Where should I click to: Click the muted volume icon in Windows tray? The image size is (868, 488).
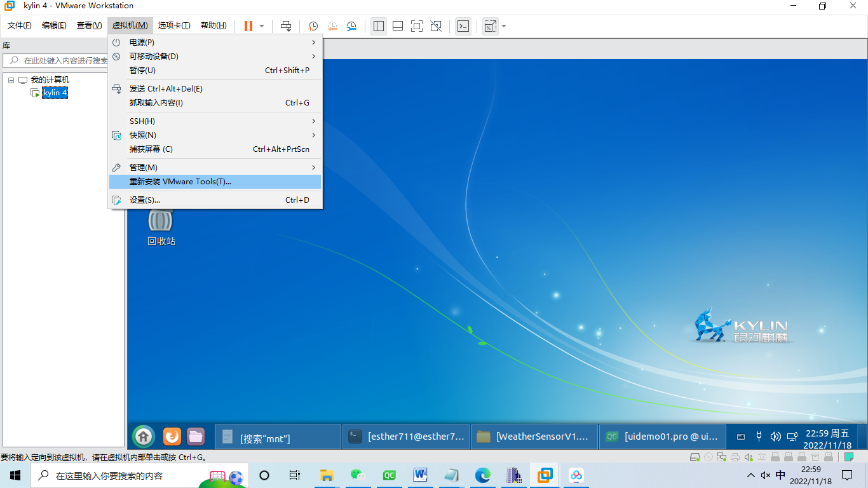click(766, 475)
